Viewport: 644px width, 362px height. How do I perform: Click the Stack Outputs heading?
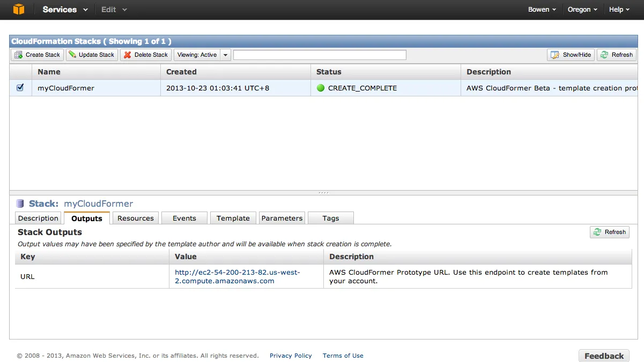pos(50,232)
